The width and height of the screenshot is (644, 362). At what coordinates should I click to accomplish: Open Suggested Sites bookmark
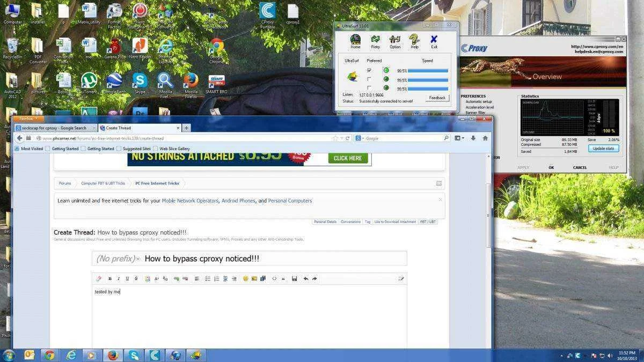[x=134, y=149]
